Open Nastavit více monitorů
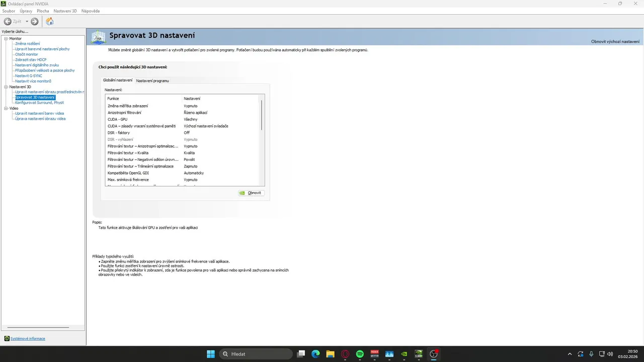The width and height of the screenshot is (644, 362). pos(33,81)
